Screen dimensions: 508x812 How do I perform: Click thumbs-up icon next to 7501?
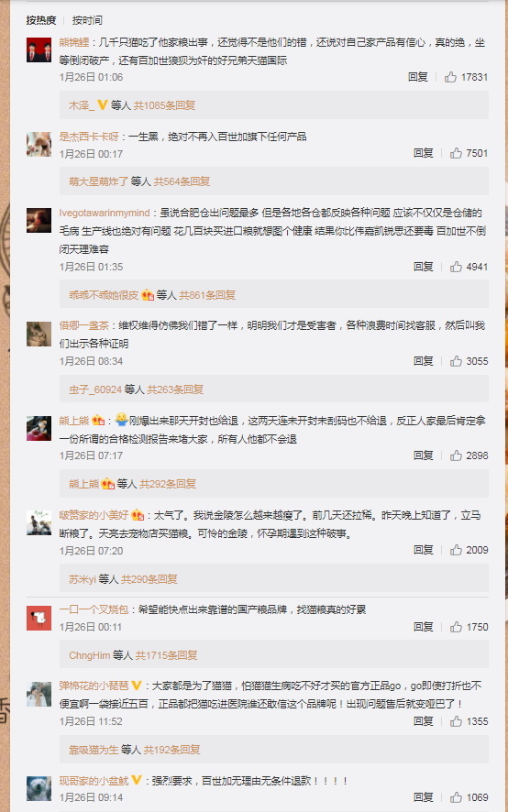pos(456,153)
